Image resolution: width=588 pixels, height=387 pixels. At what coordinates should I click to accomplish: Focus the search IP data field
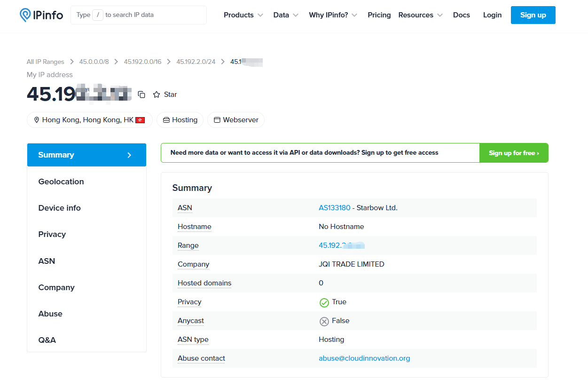coord(139,15)
